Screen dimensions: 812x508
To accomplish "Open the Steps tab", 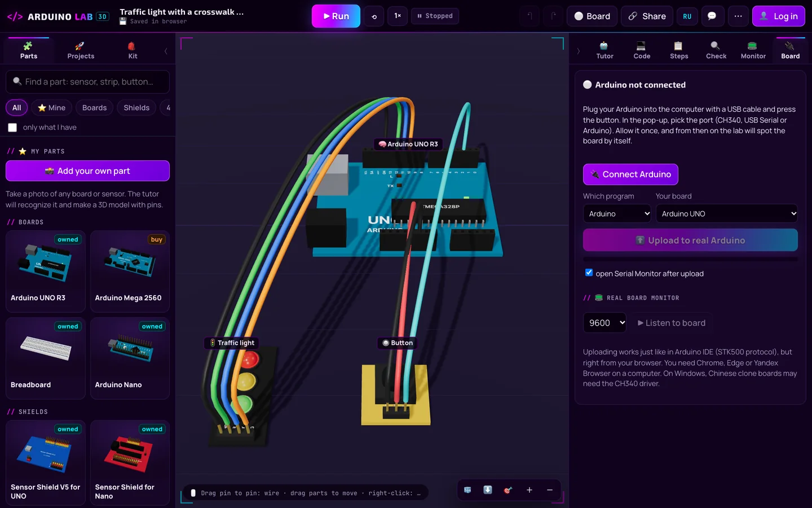I will click(x=679, y=50).
